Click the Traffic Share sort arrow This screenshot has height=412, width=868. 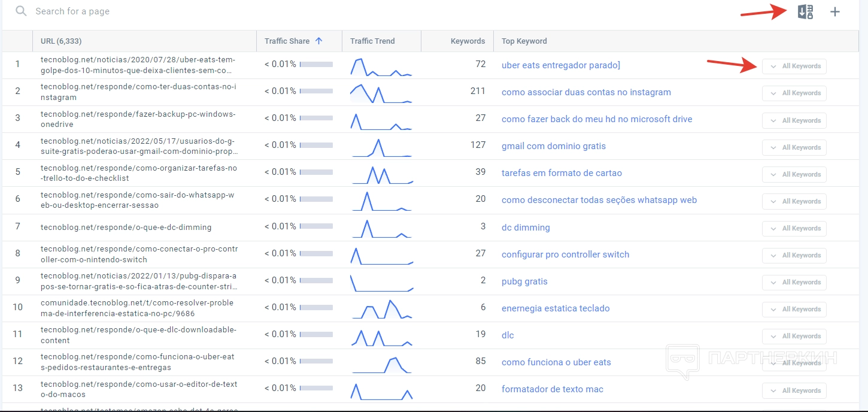(318, 41)
